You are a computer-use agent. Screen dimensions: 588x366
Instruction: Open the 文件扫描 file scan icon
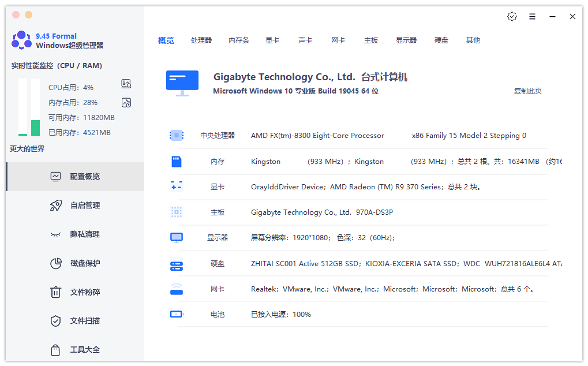point(56,321)
